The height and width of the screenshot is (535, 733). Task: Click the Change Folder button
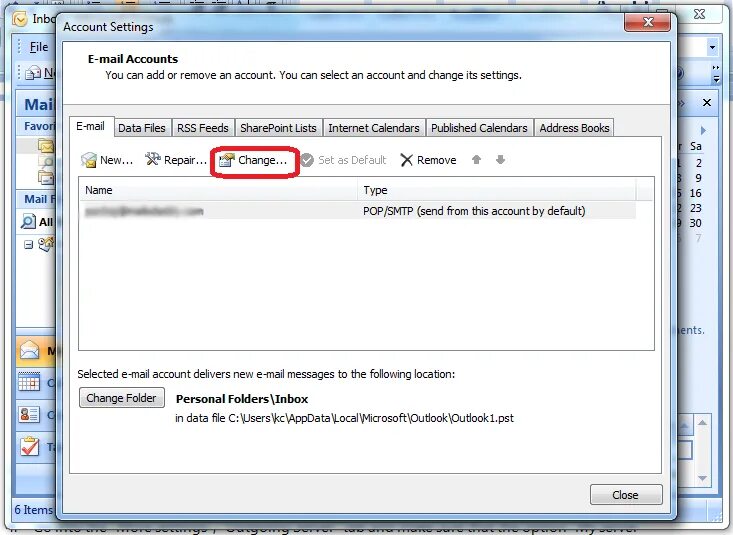point(122,398)
